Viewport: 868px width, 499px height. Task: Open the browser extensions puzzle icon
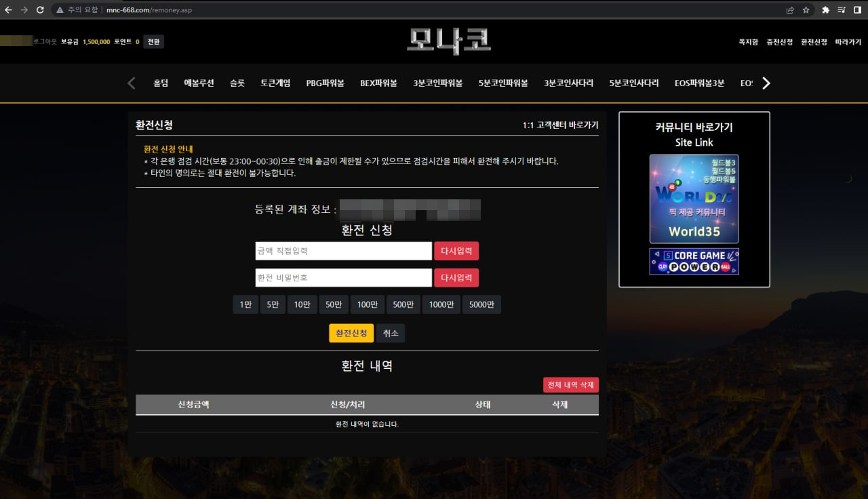[x=825, y=10]
